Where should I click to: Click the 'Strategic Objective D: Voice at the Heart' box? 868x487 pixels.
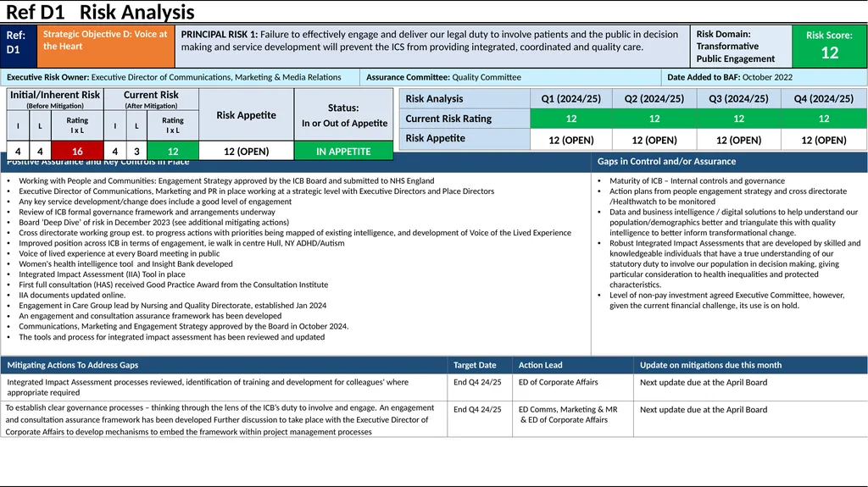(x=106, y=46)
